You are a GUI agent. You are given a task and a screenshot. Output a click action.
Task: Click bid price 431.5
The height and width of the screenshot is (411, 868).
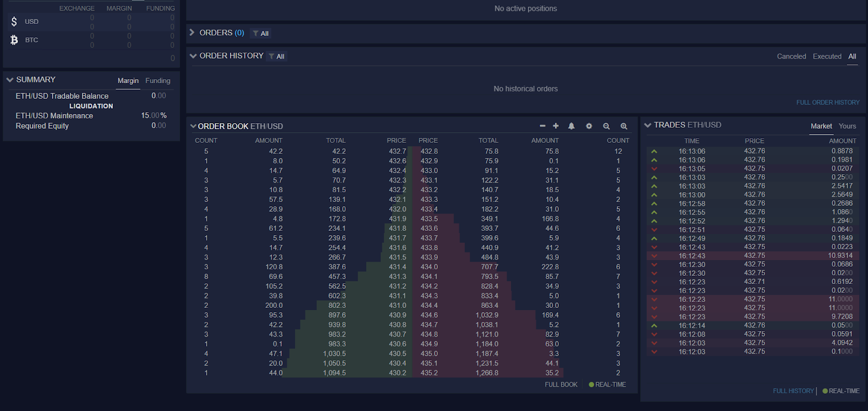tap(397, 257)
